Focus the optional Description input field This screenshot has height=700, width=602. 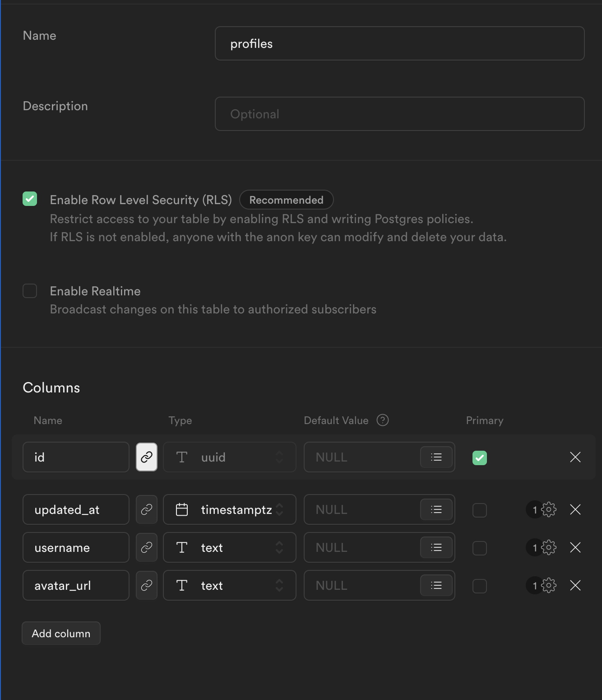tap(399, 114)
